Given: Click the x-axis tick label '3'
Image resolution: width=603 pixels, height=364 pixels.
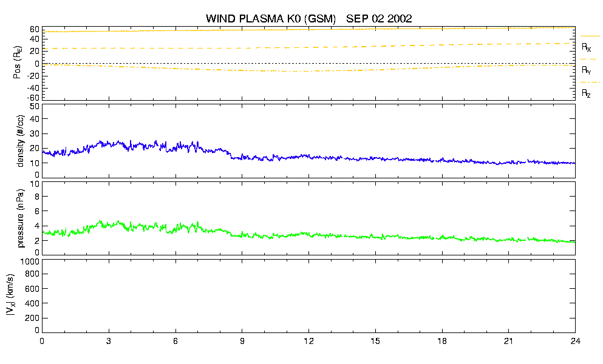Looking at the screenshot, I should point(109,341).
